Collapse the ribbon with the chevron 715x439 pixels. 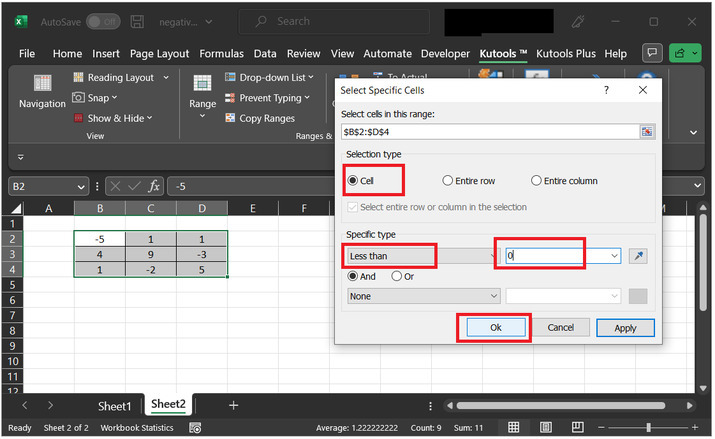(x=694, y=132)
